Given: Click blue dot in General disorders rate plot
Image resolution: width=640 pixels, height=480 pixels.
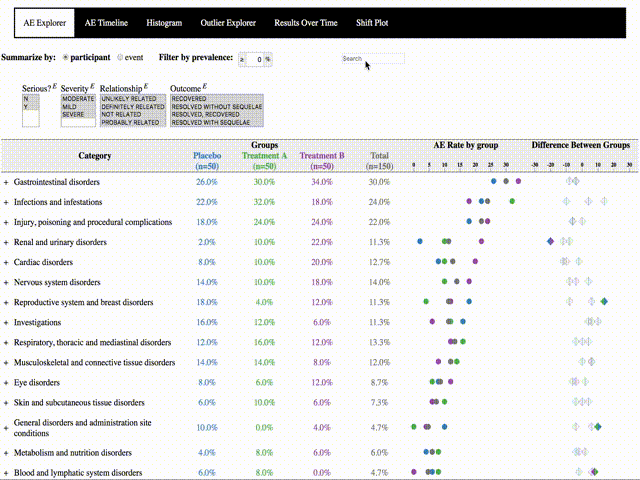Looking at the screenshot, I should click(x=444, y=427).
